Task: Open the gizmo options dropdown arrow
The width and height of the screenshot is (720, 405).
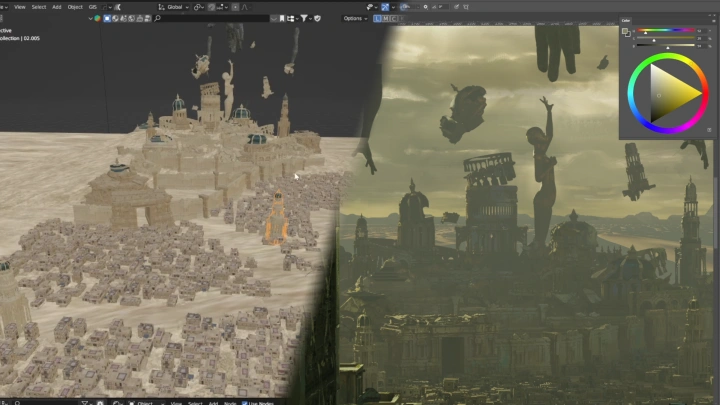Action: pos(393,7)
